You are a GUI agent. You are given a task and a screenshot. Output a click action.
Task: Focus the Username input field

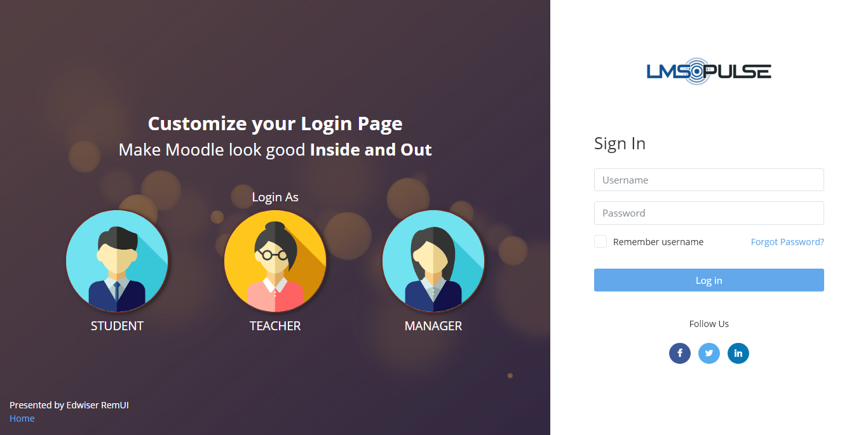tap(709, 180)
